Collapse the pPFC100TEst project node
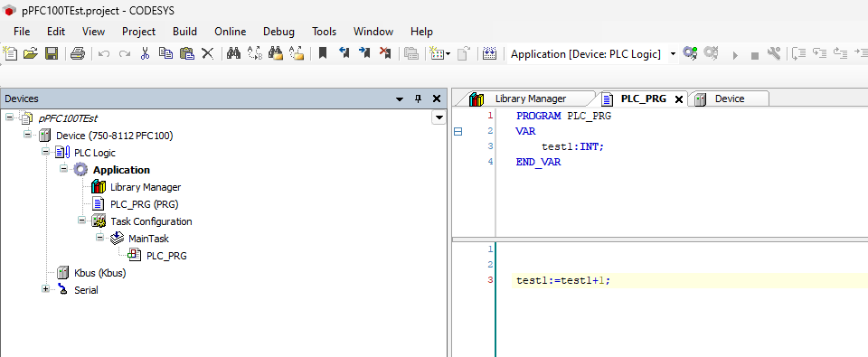868x357 pixels. (x=9, y=117)
